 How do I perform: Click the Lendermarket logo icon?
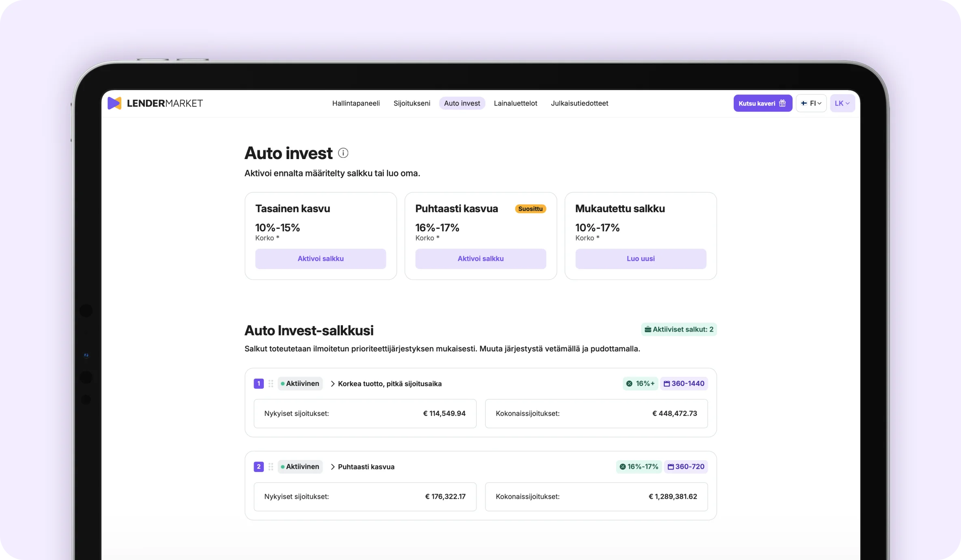114,103
